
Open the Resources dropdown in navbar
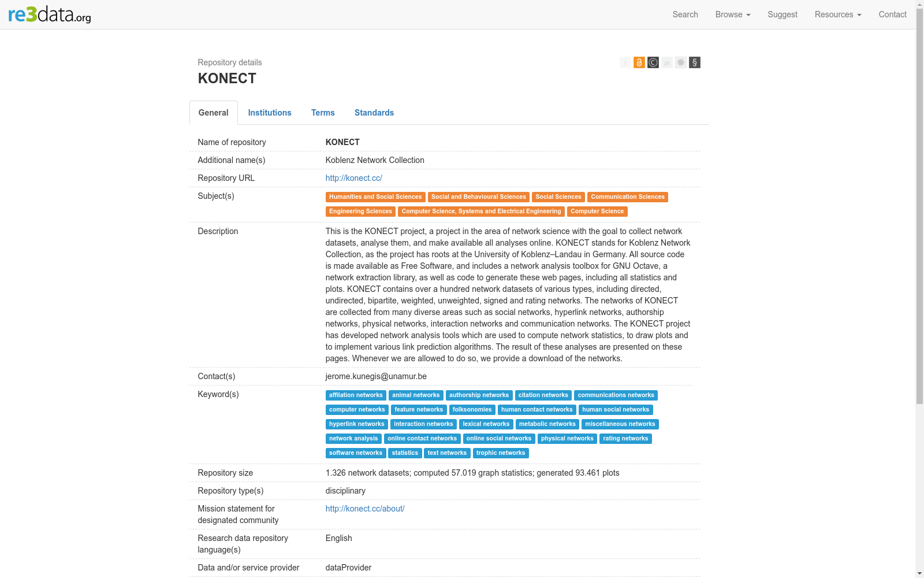(x=837, y=14)
